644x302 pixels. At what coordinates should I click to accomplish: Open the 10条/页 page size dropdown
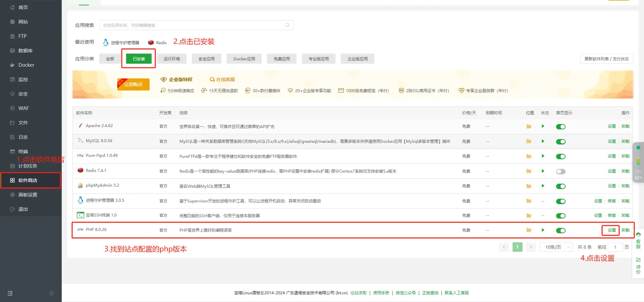click(x=556, y=247)
